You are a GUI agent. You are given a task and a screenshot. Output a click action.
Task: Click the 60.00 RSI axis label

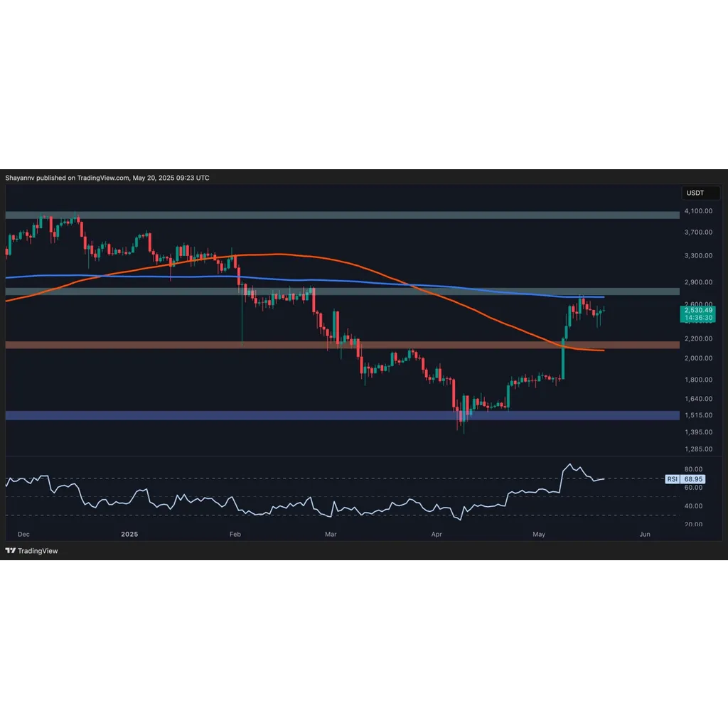[693, 488]
